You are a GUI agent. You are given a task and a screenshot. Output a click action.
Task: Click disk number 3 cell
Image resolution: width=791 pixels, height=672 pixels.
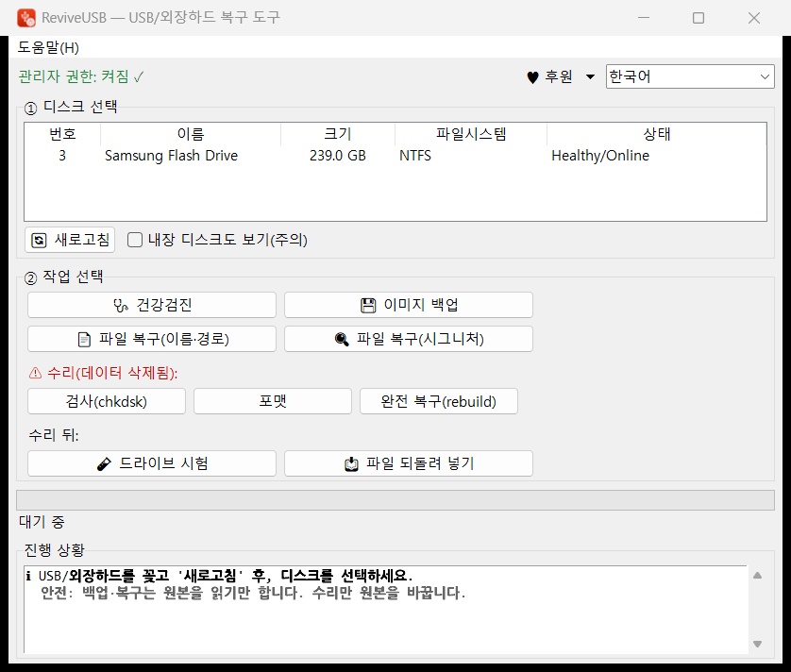coord(62,156)
